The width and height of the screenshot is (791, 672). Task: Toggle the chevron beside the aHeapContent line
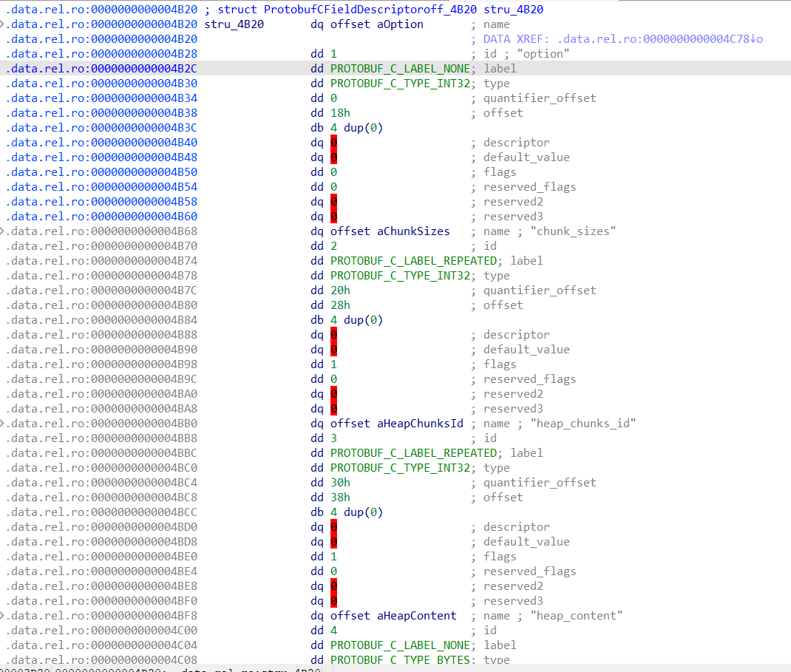click(3, 616)
